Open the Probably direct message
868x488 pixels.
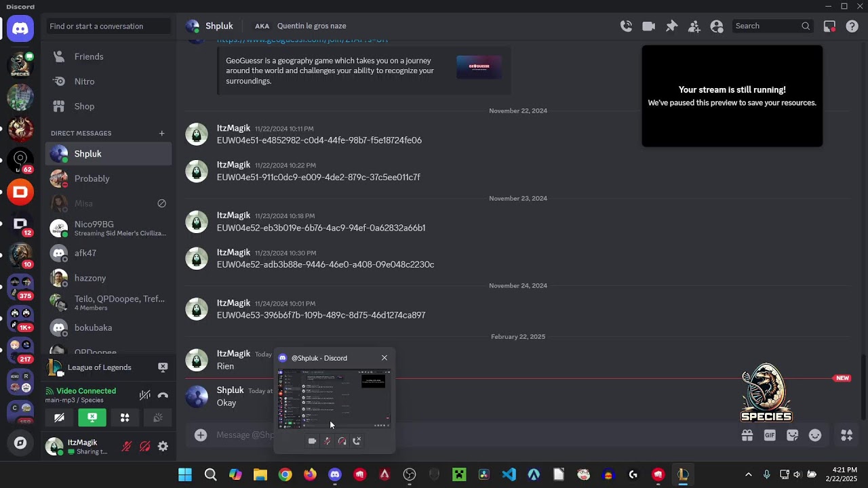tap(108, 178)
